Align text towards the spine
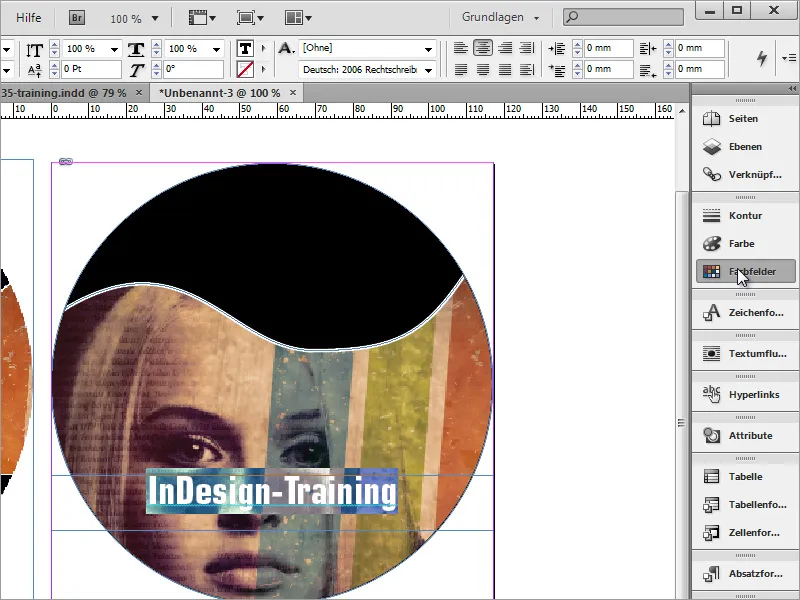This screenshot has width=800, height=600. (527, 48)
